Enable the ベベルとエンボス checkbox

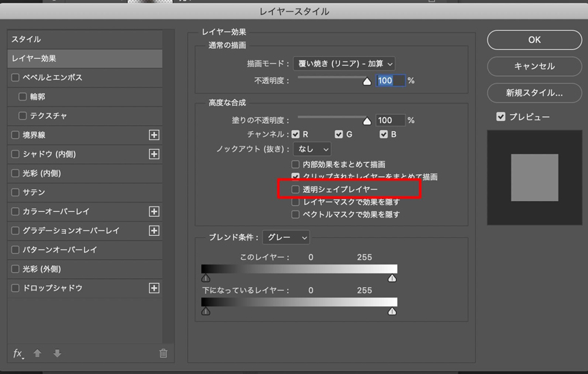tap(15, 78)
